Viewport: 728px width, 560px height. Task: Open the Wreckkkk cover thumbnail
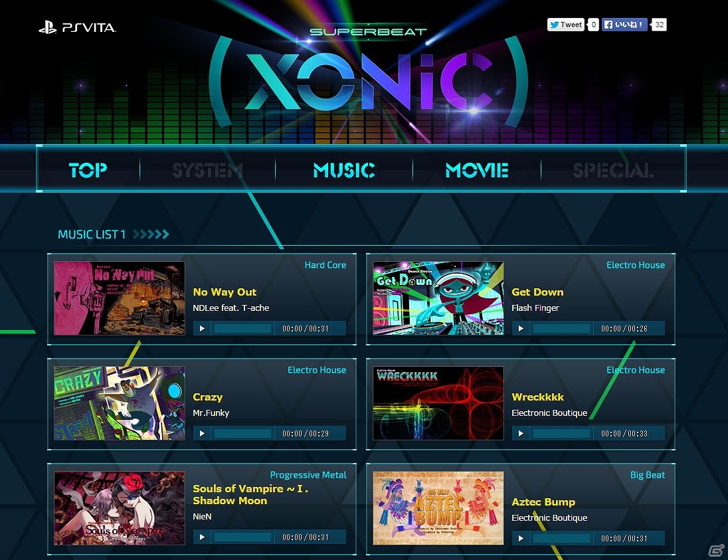tap(438, 403)
